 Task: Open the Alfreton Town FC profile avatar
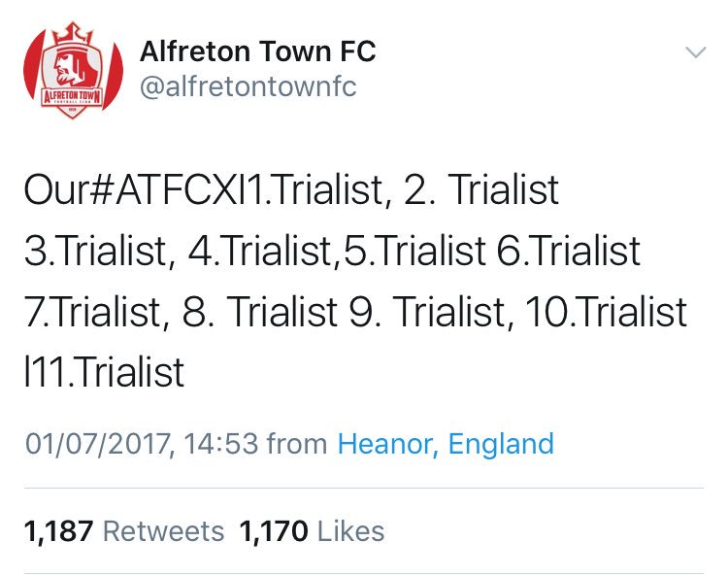(73, 70)
